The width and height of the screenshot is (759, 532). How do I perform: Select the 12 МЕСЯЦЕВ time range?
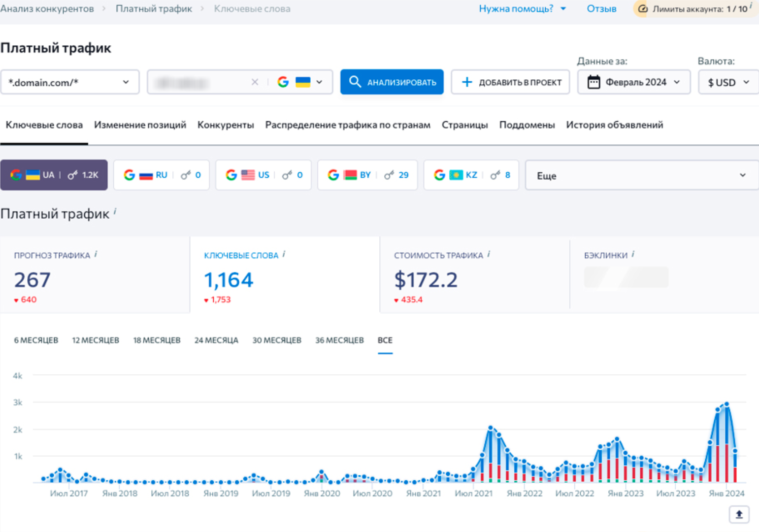tap(96, 340)
